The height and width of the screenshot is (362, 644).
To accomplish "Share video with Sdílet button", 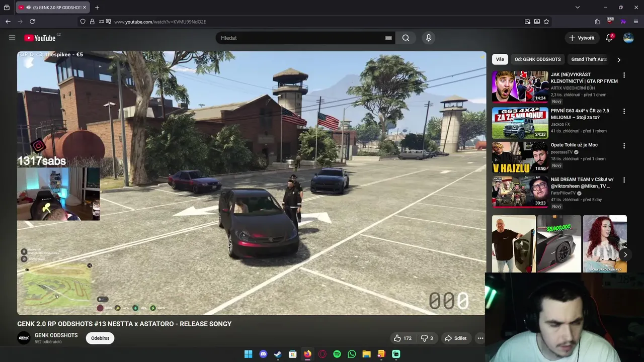I will click(455, 338).
